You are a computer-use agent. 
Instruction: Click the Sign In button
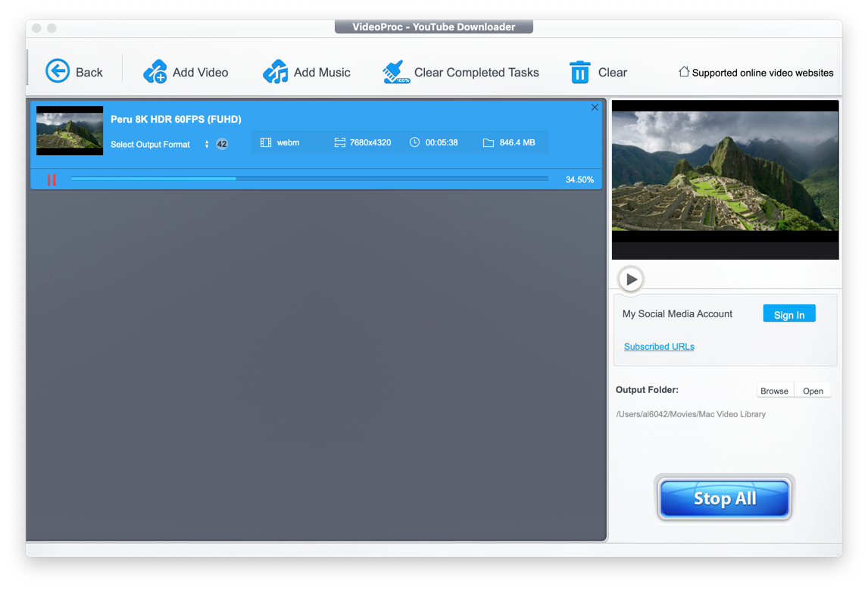coord(788,314)
